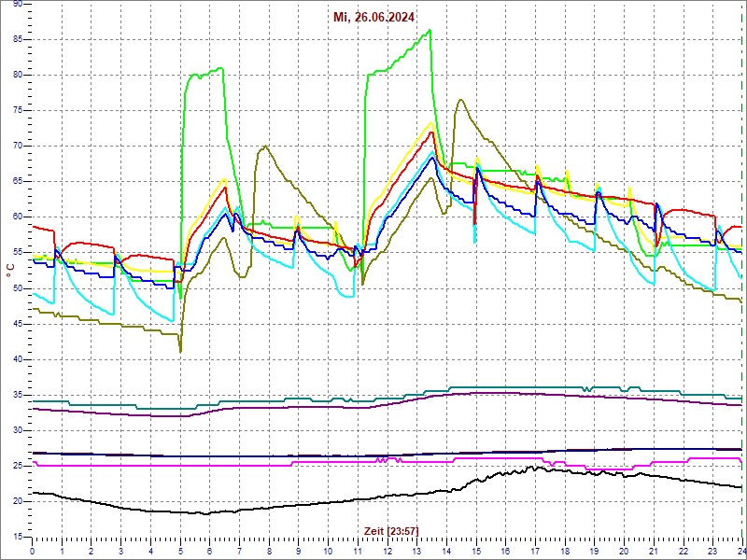Click hour 1 on the time axis
Screen dimensions: 747x560
62,550
